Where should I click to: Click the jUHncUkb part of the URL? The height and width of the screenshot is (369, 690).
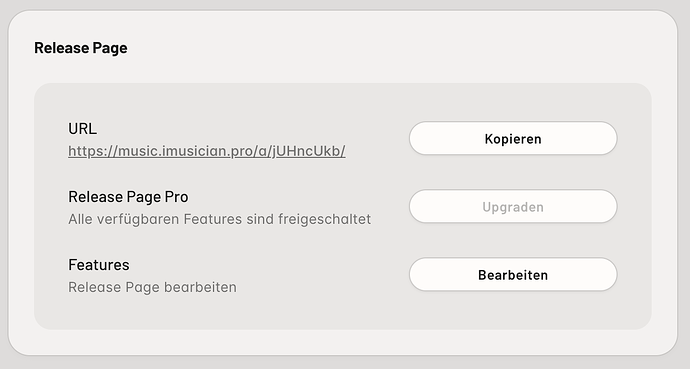coord(307,151)
